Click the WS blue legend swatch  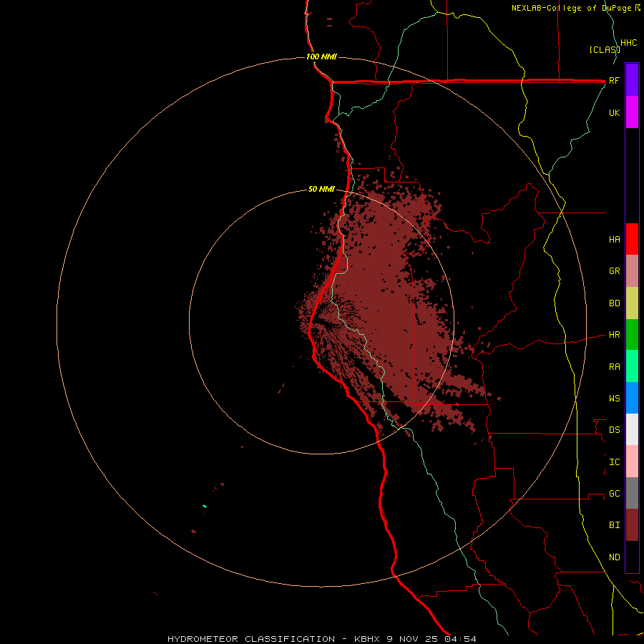point(632,398)
